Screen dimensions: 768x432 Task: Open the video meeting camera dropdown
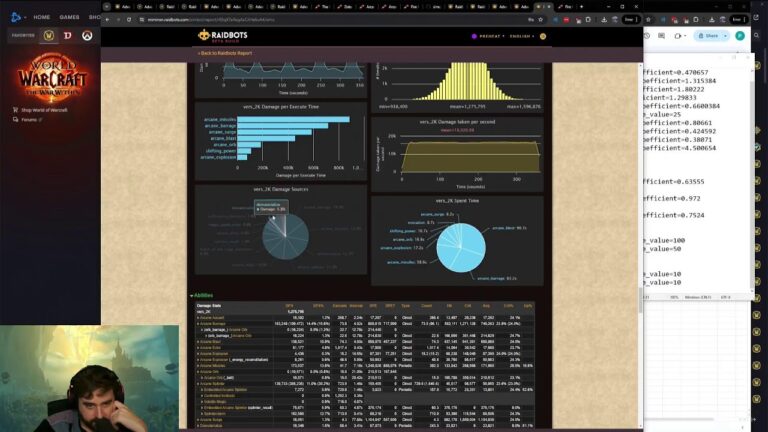pos(680,36)
